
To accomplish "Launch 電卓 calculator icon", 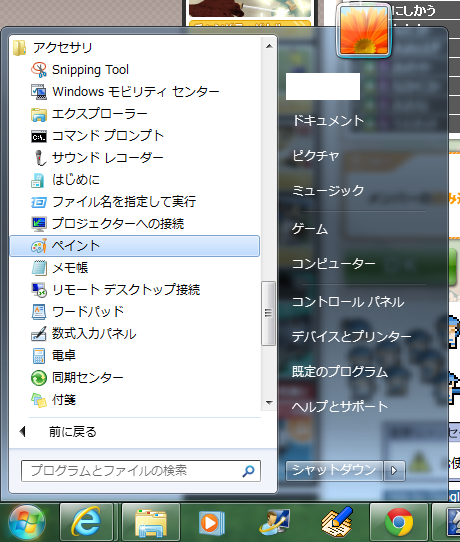I will click(39, 356).
